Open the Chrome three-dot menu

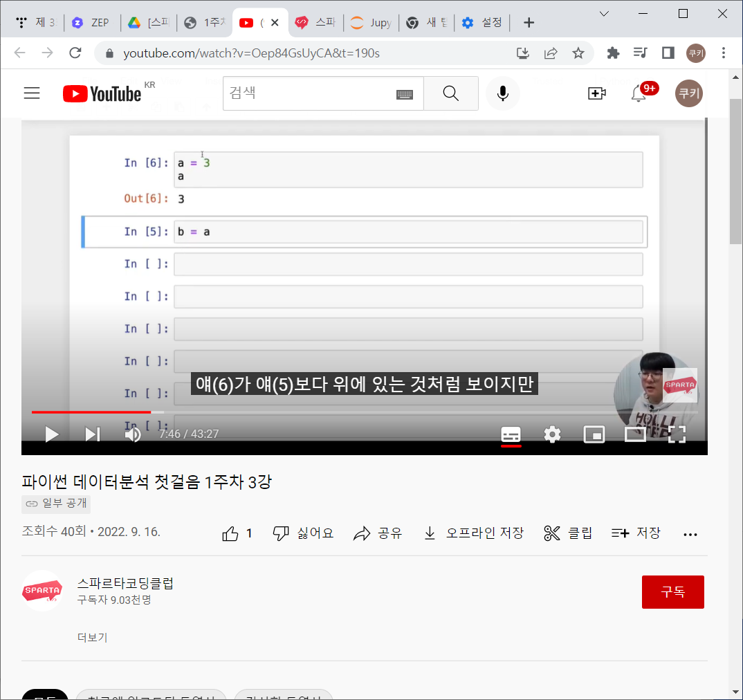point(724,53)
